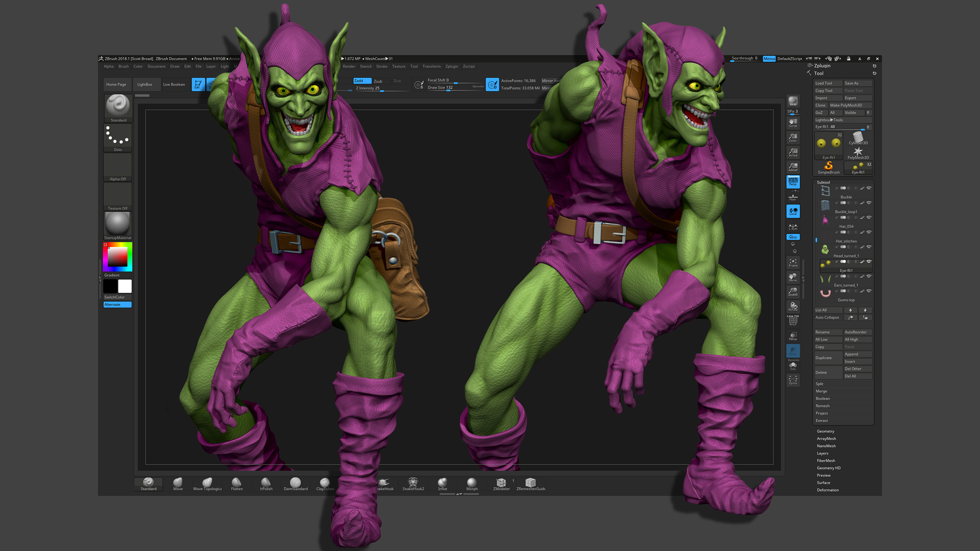Click the color picker gradient square
This screenshot has width=980, height=551.
118,257
